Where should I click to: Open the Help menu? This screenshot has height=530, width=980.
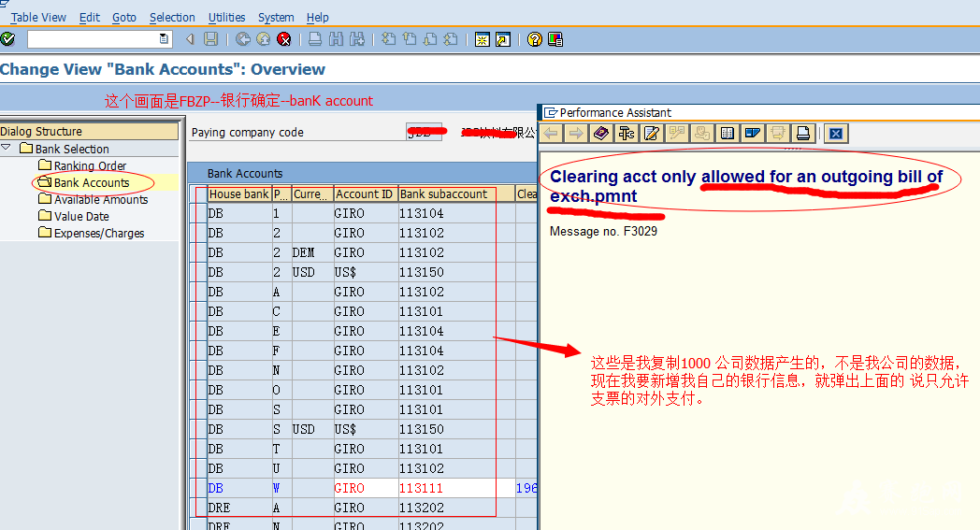318,18
